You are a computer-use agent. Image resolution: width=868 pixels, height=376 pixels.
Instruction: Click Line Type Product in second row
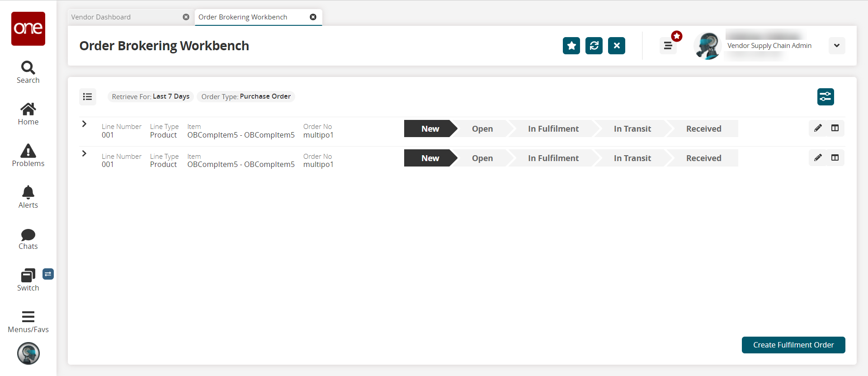coord(164,164)
